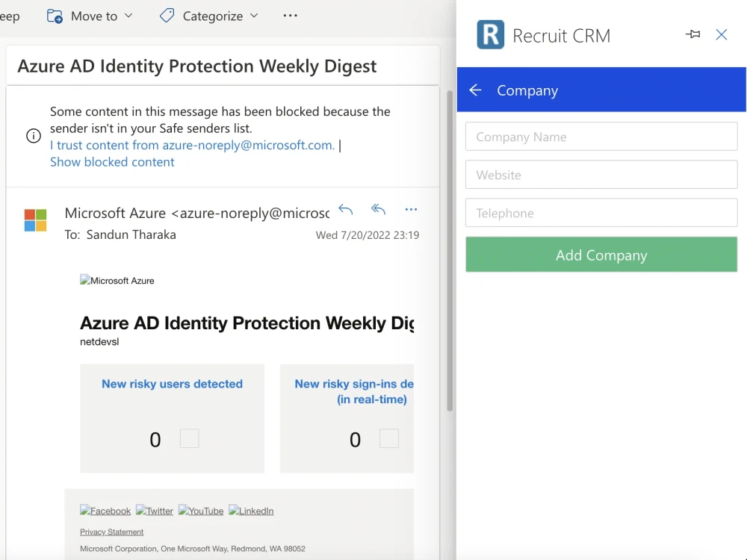The image size is (747, 560).
Task: Check the box beside risky users count
Action: coord(189,438)
